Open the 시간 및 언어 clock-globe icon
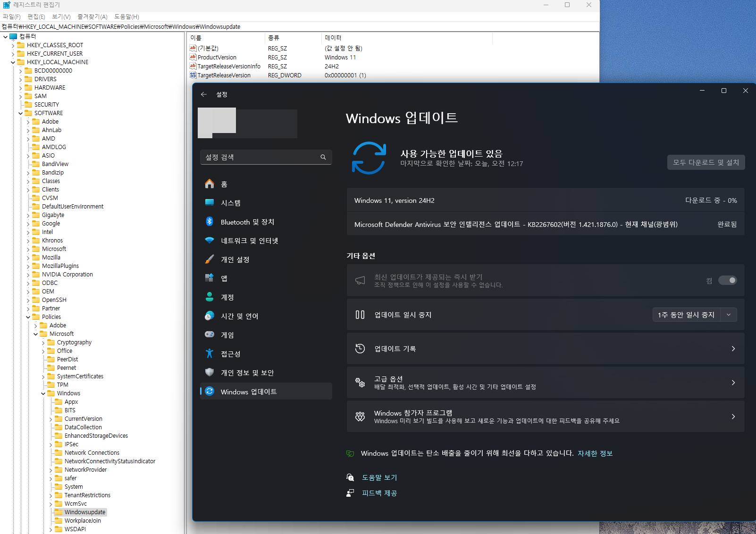756x534 pixels. (x=210, y=316)
